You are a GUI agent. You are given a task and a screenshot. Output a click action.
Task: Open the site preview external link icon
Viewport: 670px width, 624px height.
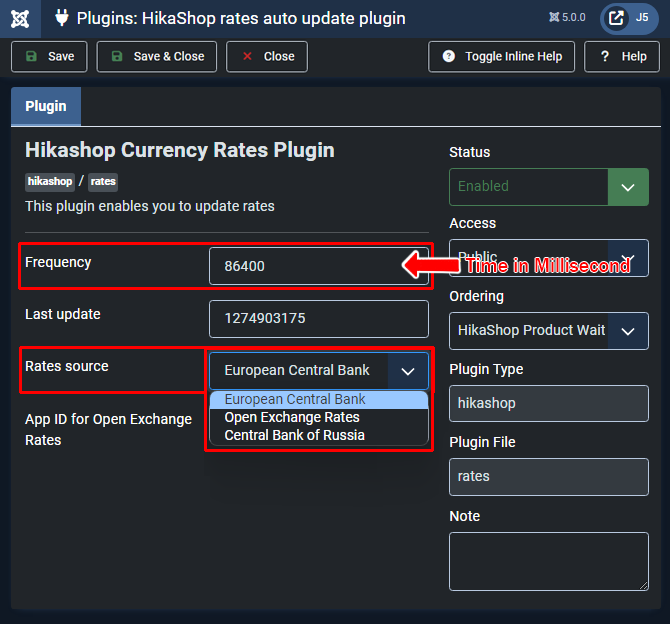point(616,18)
